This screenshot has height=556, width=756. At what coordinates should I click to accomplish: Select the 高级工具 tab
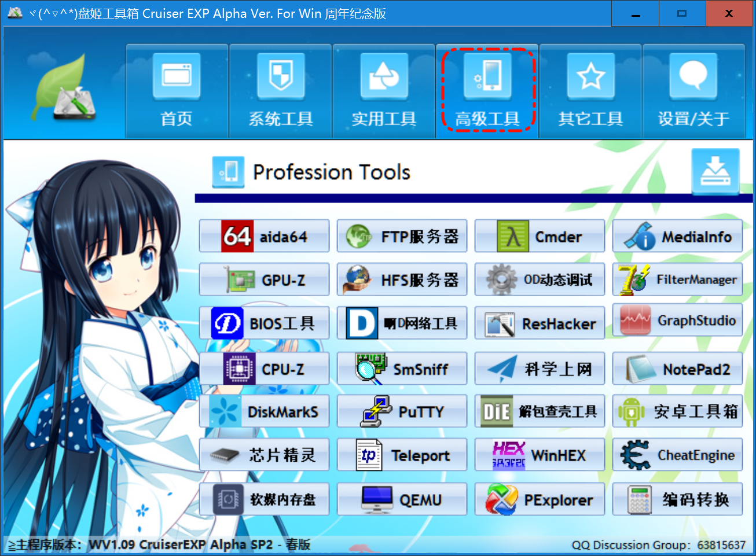pos(487,91)
